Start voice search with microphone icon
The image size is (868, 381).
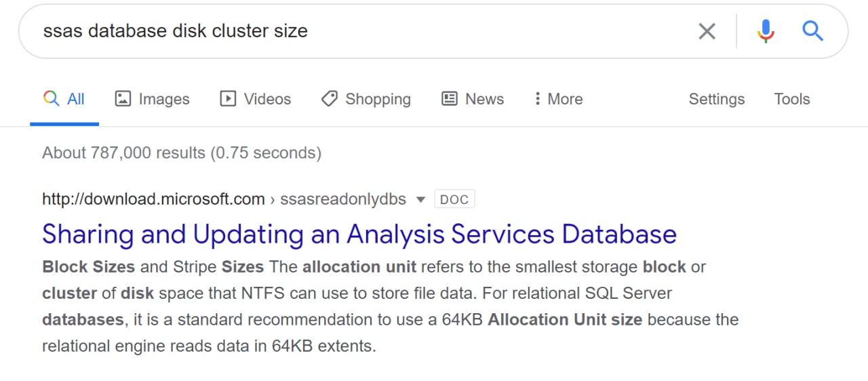coord(766,31)
